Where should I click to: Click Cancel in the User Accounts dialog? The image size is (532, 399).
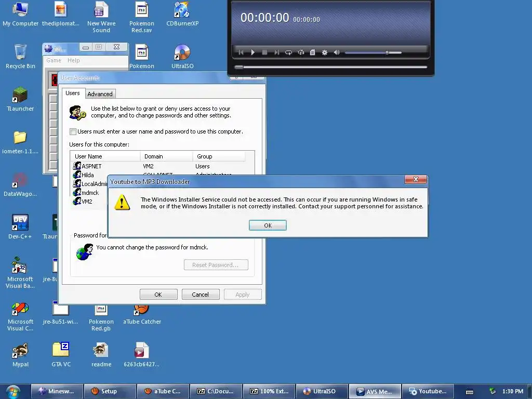[x=201, y=295]
